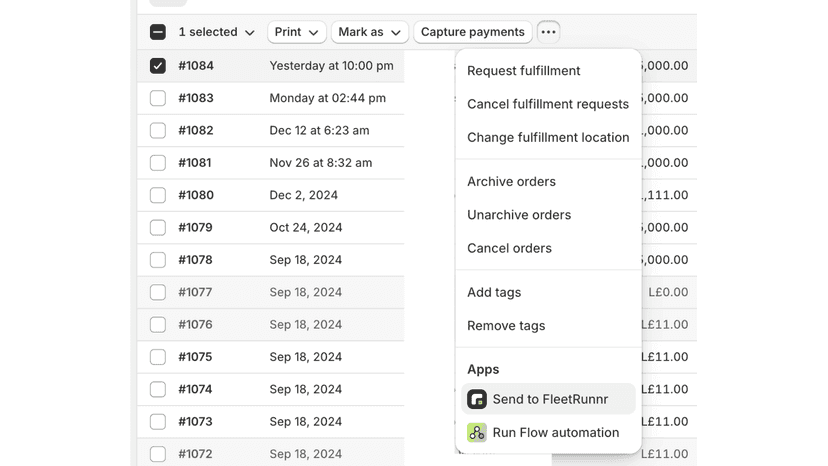This screenshot has width=828, height=466.
Task: Click the Flow automation app icon
Action: pyautogui.click(x=477, y=433)
